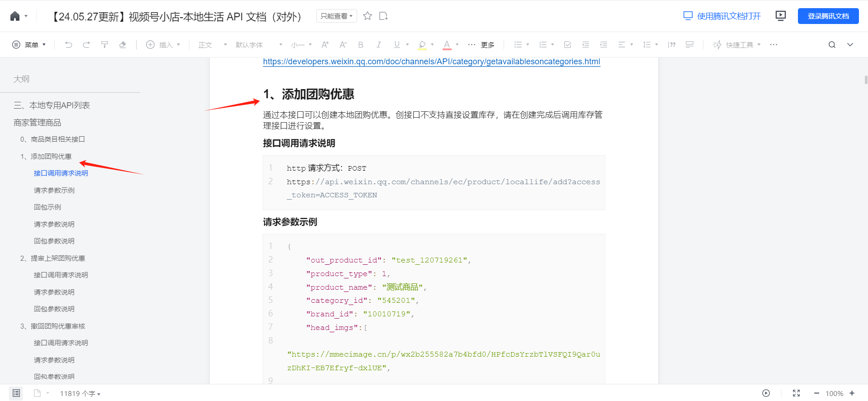Decrease paragraph indent
868x401 pixels.
click(586, 45)
